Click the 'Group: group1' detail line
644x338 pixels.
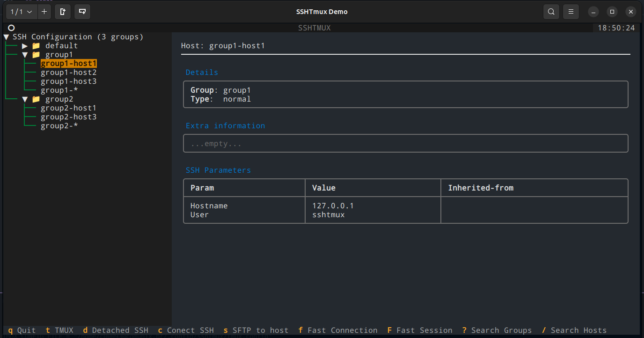221,90
